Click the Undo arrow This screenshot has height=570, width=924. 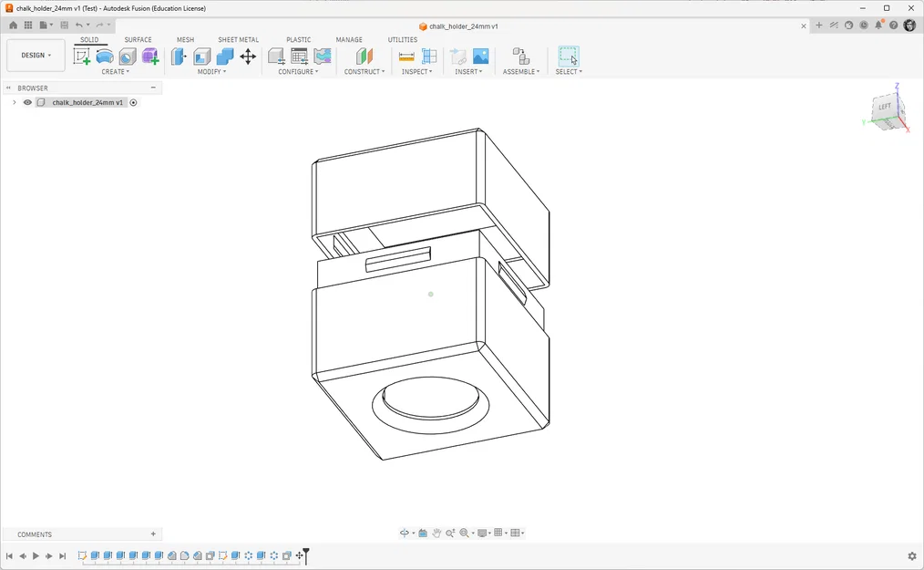[79, 25]
